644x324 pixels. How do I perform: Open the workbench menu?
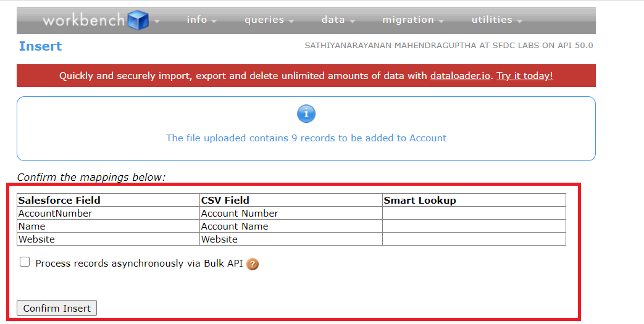pyautogui.click(x=84, y=20)
